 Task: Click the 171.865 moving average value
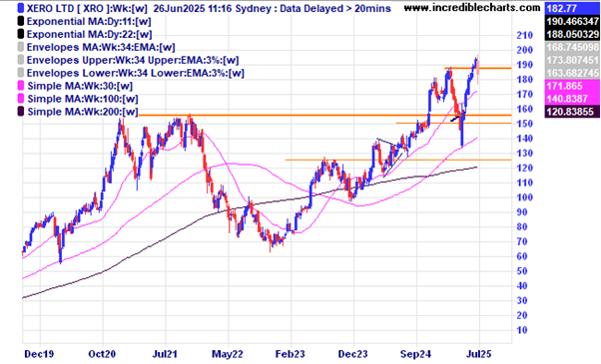point(573,86)
